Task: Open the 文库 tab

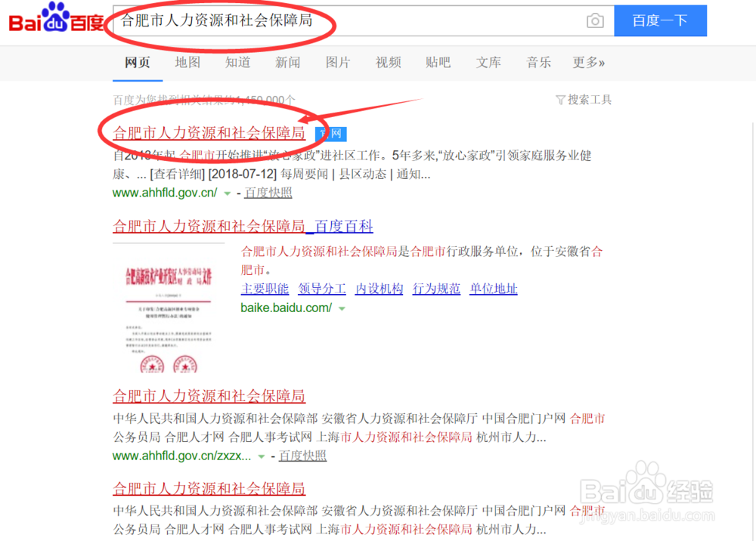Action: [x=488, y=63]
